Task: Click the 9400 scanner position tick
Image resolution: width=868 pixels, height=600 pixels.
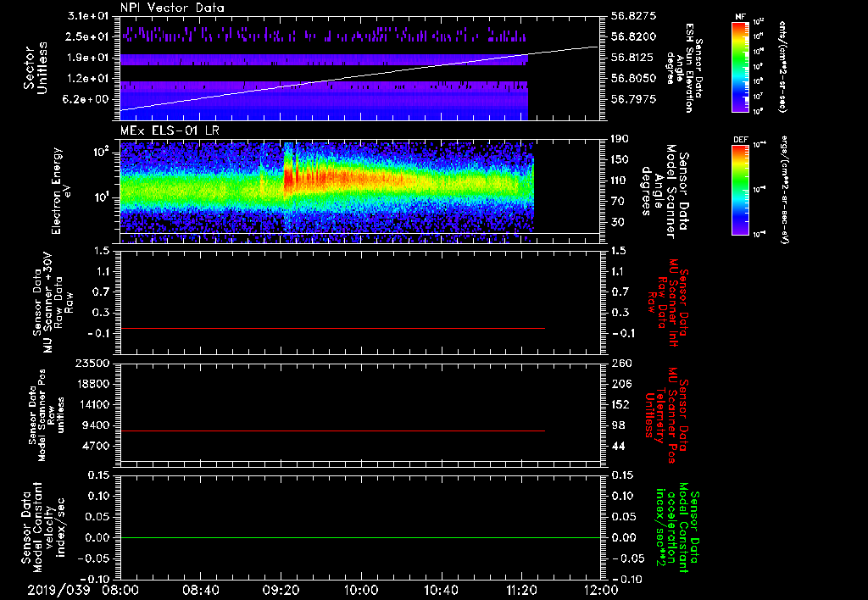Action: tap(95, 425)
